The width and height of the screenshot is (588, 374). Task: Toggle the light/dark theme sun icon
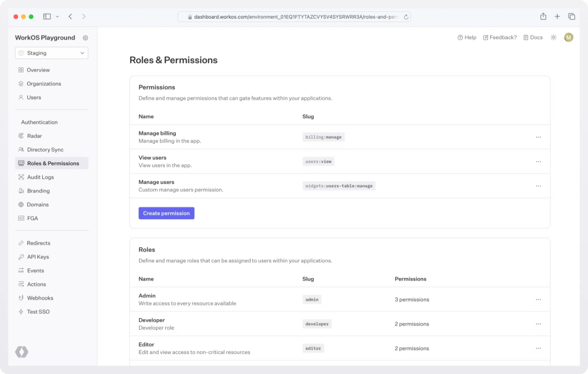pos(553,37)
